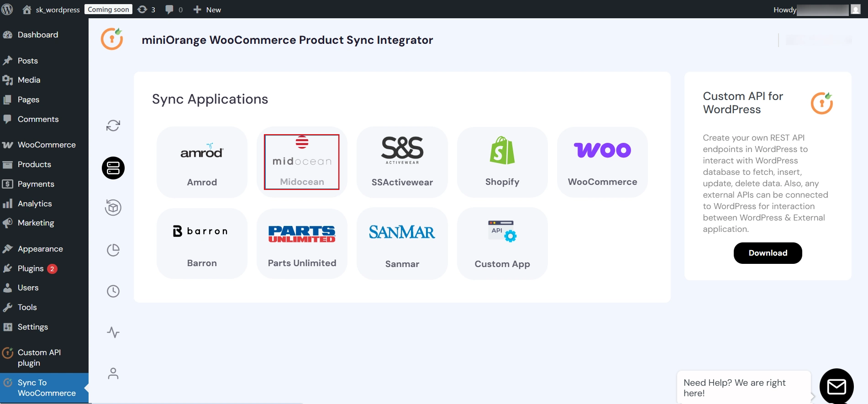Open the sk_wordpress site home link
This screenshot has width=868, height=404.
coord(51,10)
